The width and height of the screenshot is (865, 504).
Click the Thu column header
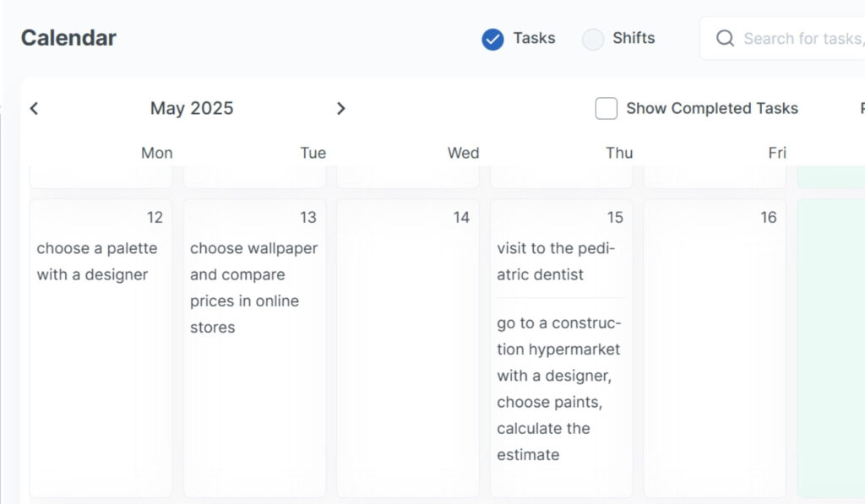pyautogui.click(x=618, y=153)
